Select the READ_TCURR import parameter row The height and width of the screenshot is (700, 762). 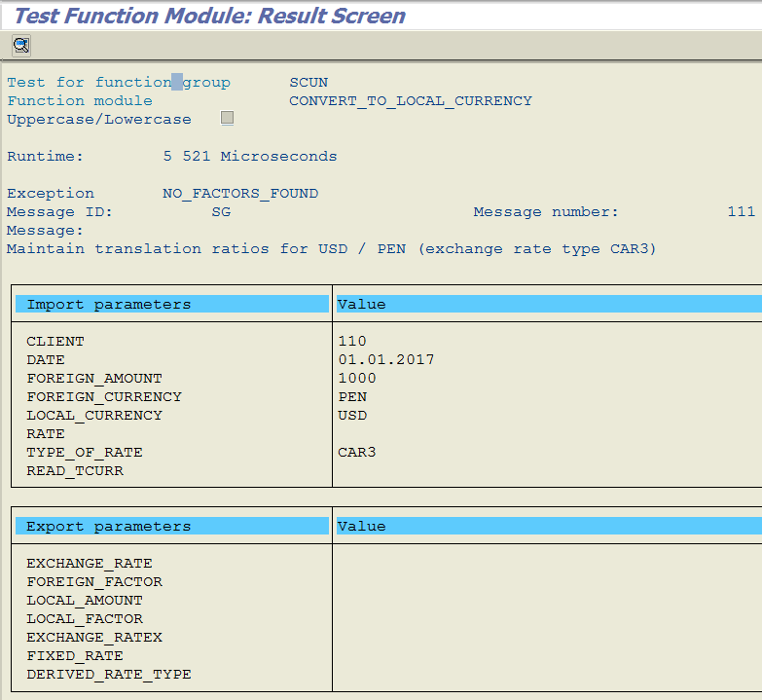point(75,471)
